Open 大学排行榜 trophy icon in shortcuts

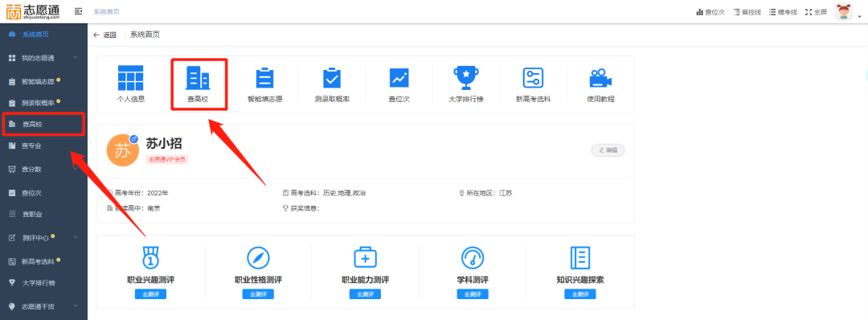pyautogui.click(x=465, y=78)
